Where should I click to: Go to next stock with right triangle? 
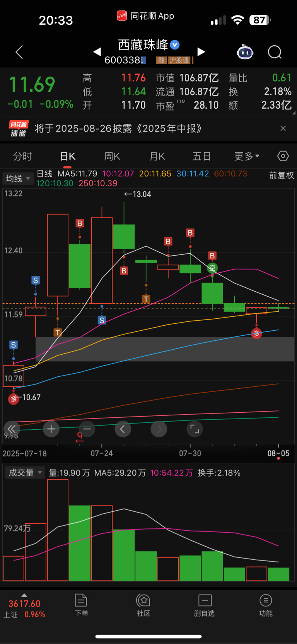pos(201,52)
